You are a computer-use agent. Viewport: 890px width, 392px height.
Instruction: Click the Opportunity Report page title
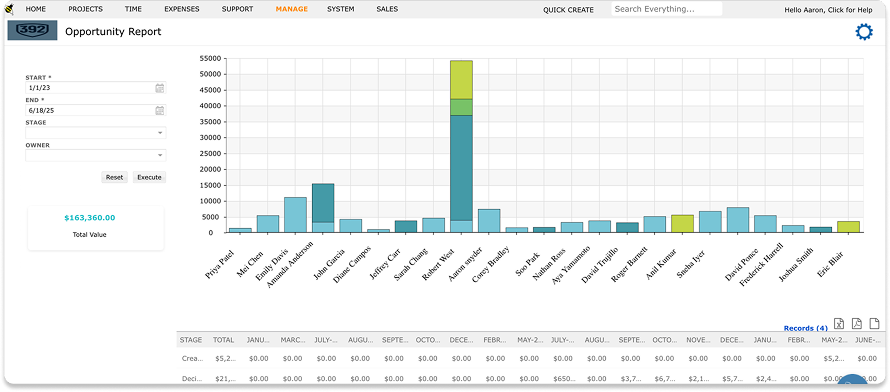pyautogui.click(x=113, y=32)
